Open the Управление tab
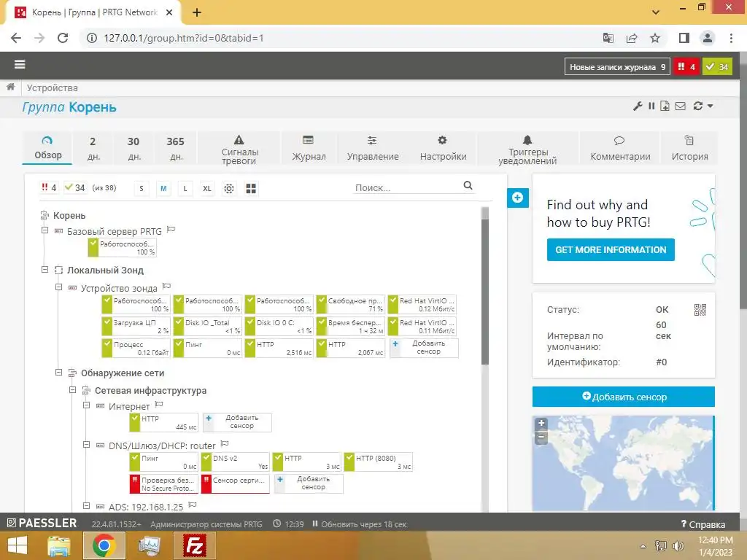This screenshot has width=747, height=560. (373, 148)
